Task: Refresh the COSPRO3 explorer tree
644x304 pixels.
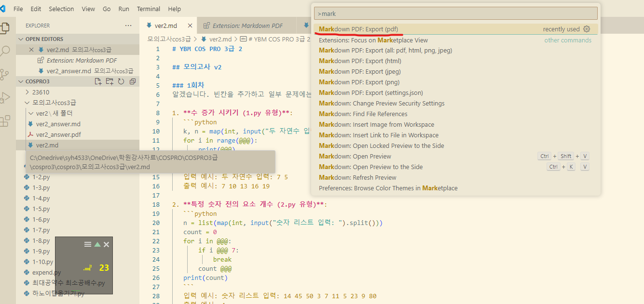Action: pyautogui.click(x=121, y=81)
